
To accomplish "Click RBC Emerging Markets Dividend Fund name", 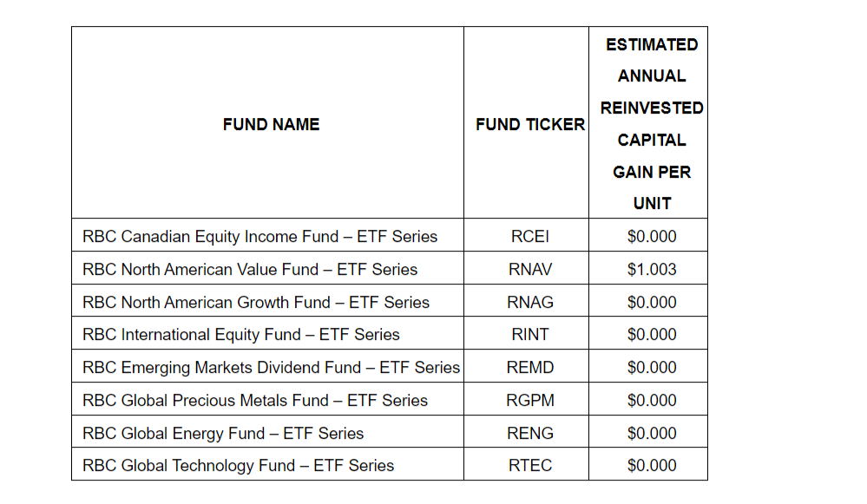I will coord(271,367).
